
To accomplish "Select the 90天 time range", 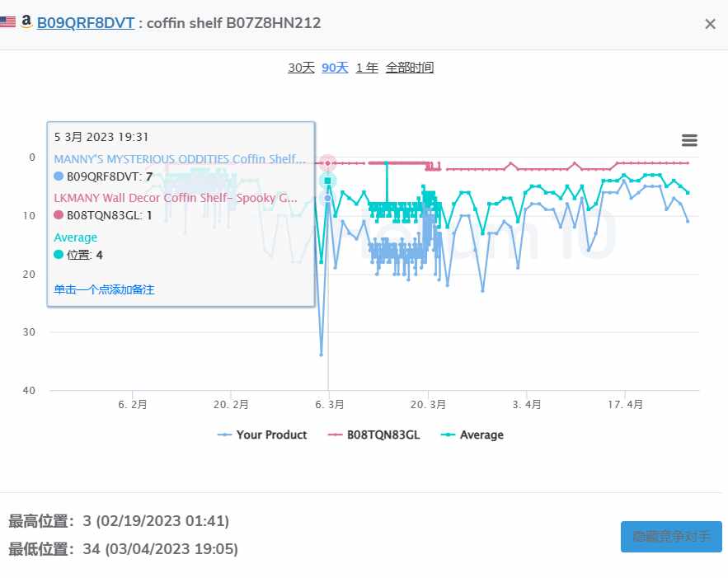I will [335, 68].
